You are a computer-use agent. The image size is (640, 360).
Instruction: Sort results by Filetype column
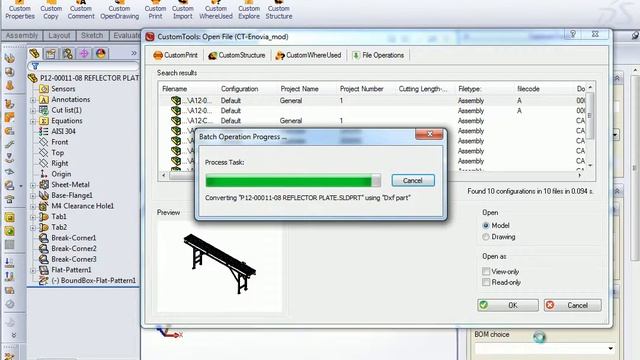click(470, 89)
